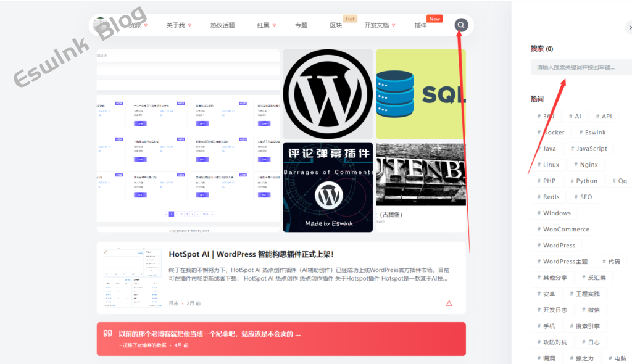This screenshot has height=364, width=632.
Task: Open the 区块 menu item
Action: tap(336, 26)
